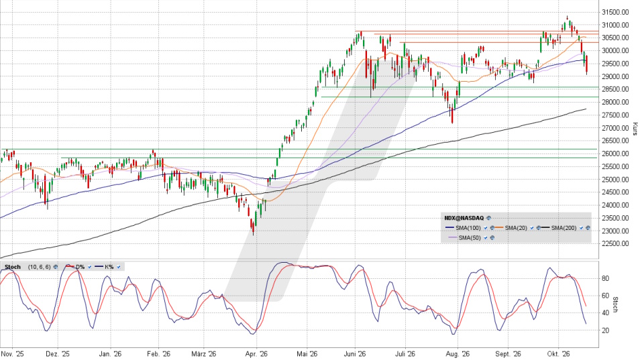Click the 30000.00 price axis label

pyautogui.click(x=615, y=51)
